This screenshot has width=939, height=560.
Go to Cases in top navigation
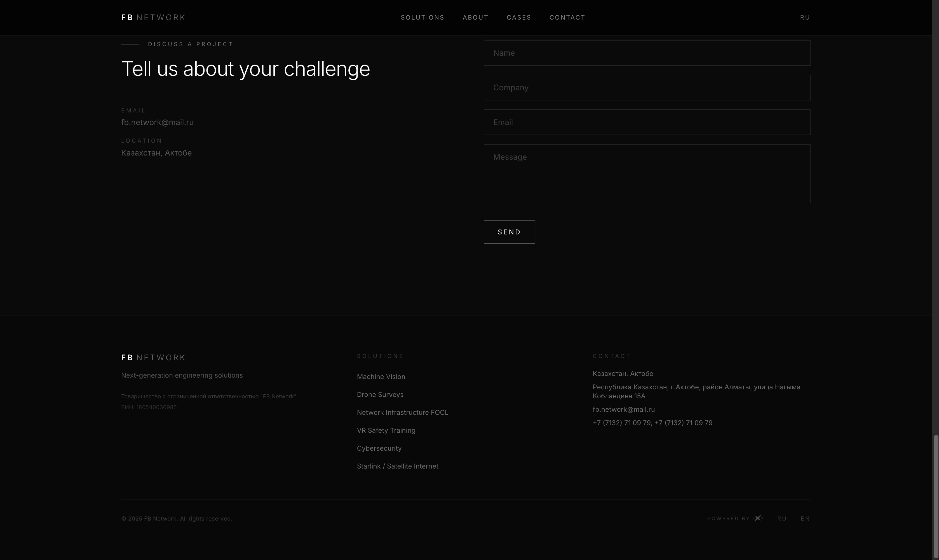[x=518, y=17]
